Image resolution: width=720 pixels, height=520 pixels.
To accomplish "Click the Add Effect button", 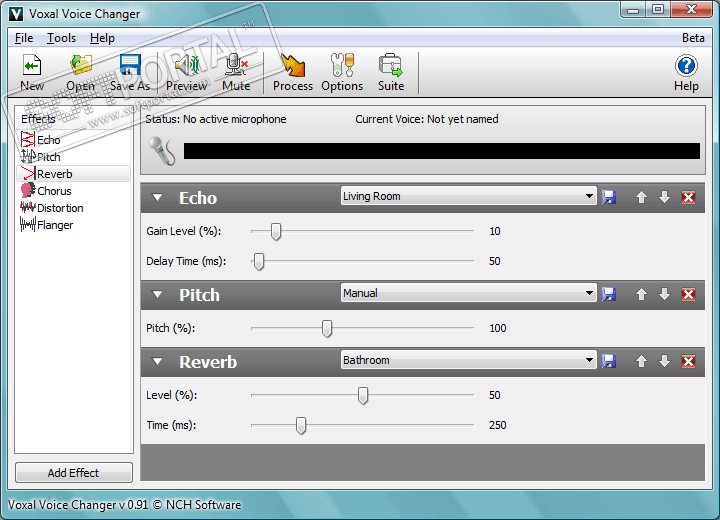I will click(73, 473).
